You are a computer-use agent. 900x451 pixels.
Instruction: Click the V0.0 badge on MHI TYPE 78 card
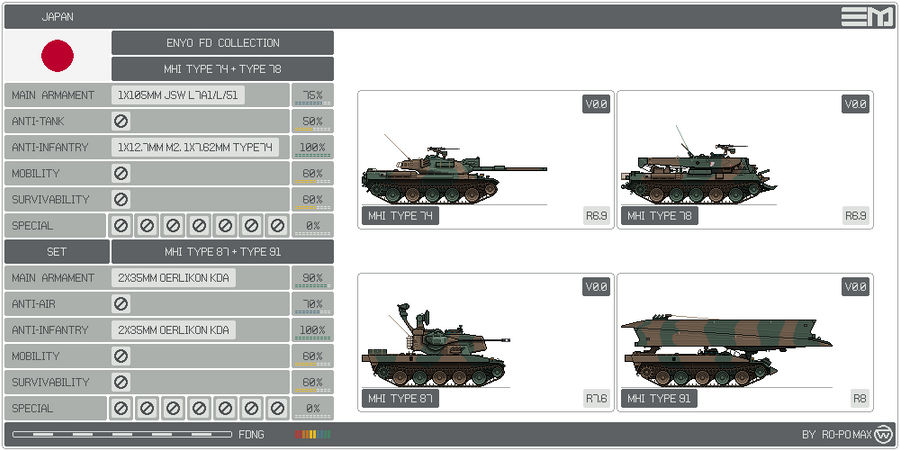coord(856,104)
